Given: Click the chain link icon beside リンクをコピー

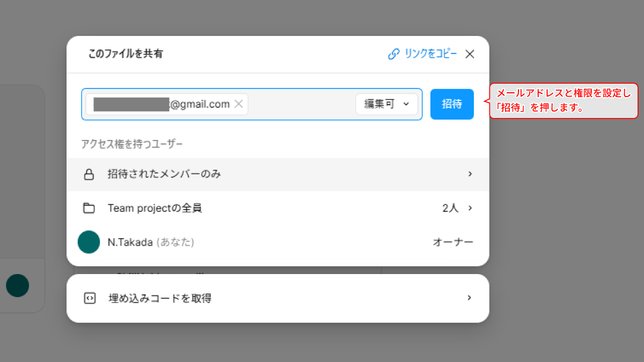Looking at the screenshot, I should click(x=394, y=54).
